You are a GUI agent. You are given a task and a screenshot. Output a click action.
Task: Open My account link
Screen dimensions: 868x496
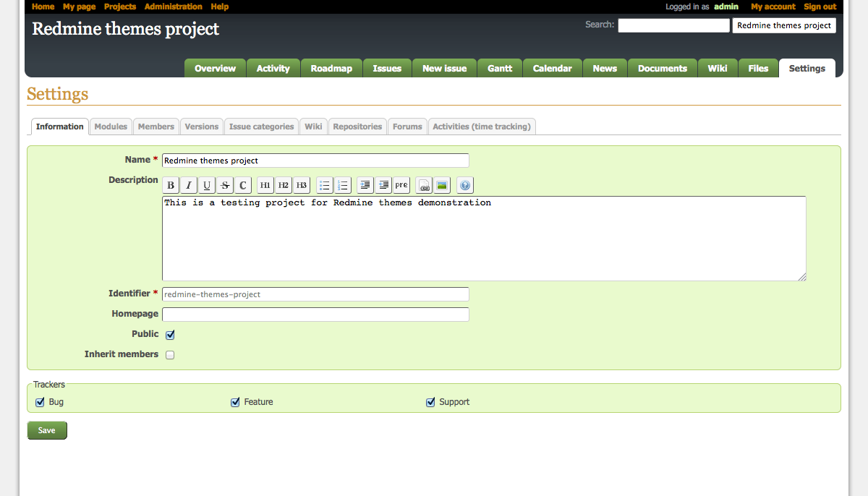click(773, 7)
